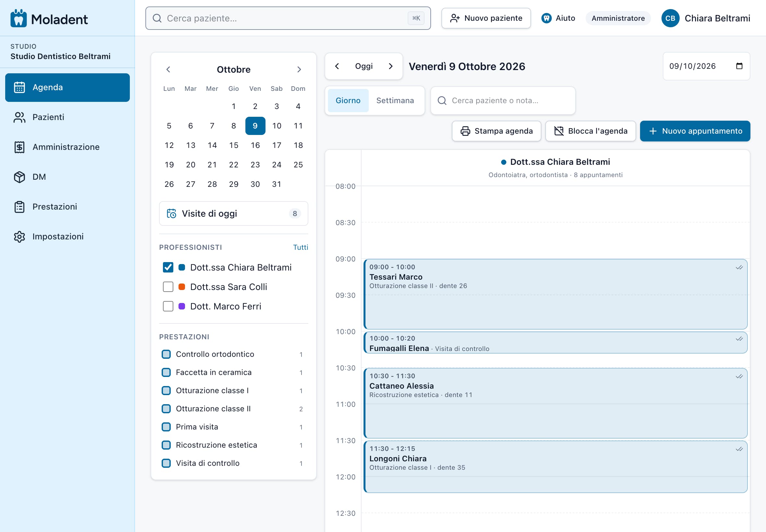Click the Amministrazione receipt icon
766x532 pixels.
click(x=19, y=147)
